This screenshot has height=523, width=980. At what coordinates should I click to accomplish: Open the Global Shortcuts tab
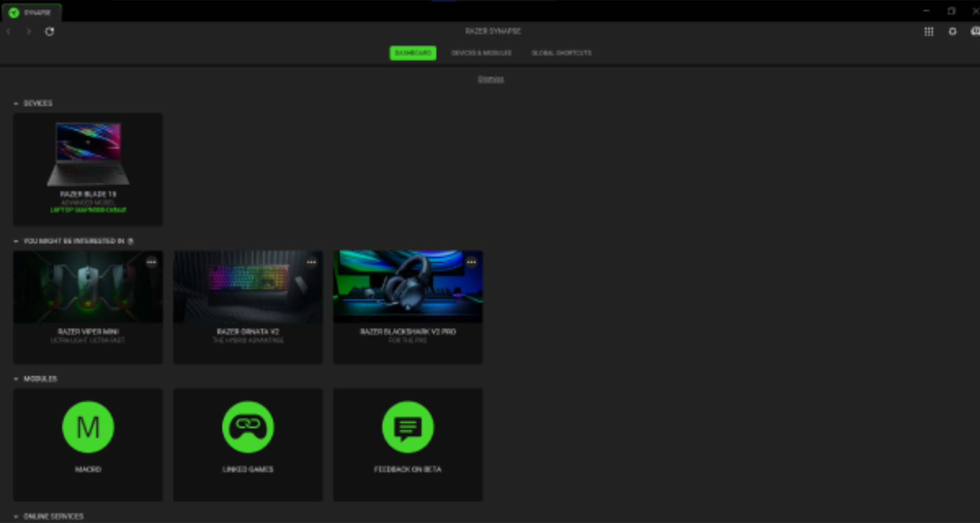(561, 53)
